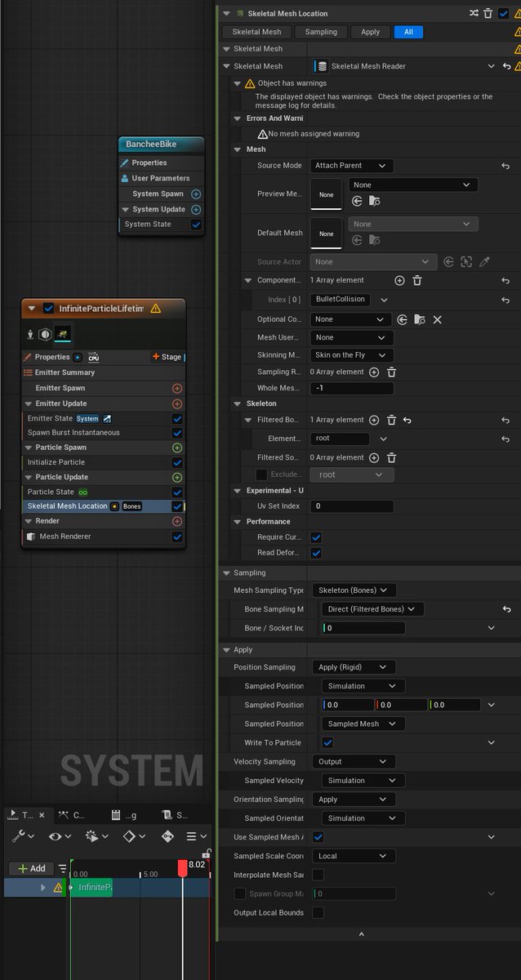
Task: Collapse the Skeleton section
Action: [x=238, y=403]
